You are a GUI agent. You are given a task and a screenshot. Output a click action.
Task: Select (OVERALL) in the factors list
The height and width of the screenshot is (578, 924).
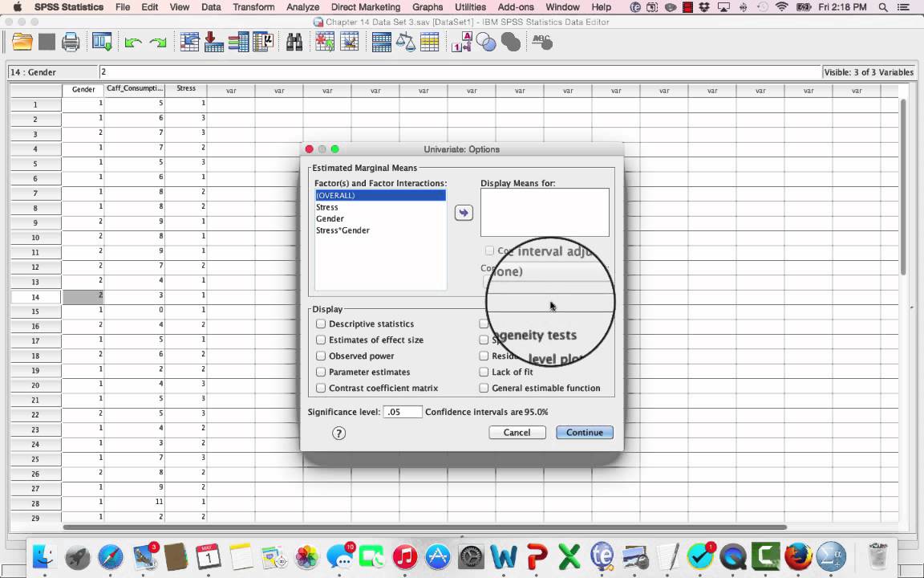click(x=380, y=195)
